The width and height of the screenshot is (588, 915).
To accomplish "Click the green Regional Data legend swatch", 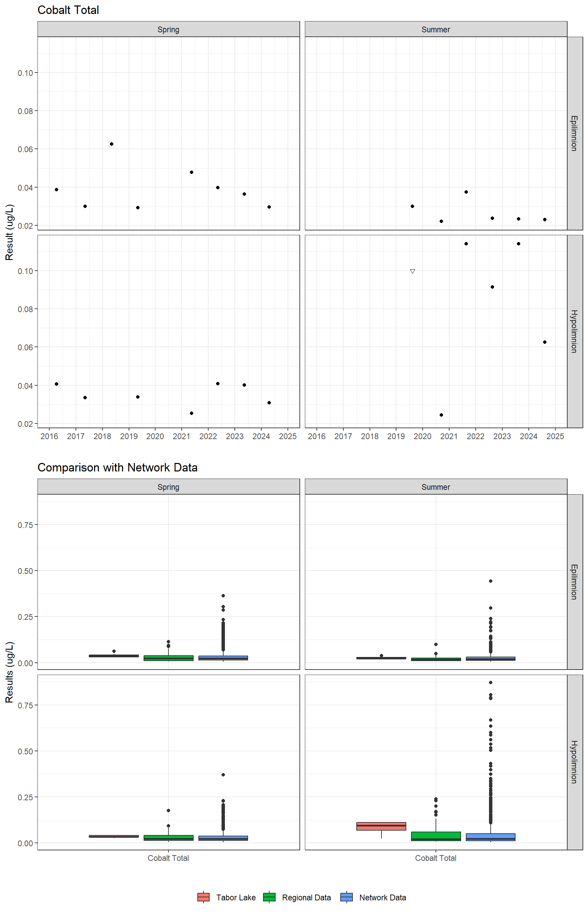I will pyautogui.click(x=269, y=897).
